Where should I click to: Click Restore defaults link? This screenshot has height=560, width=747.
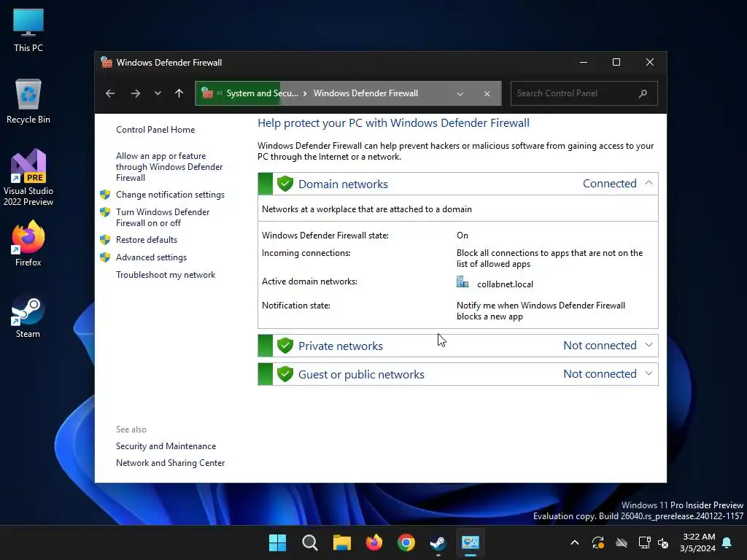(146, 240)
